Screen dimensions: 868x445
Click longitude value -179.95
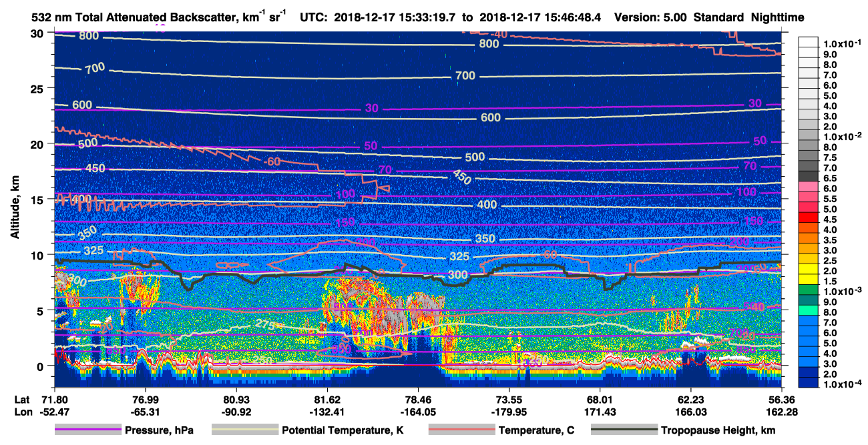[x=509, y=412]
